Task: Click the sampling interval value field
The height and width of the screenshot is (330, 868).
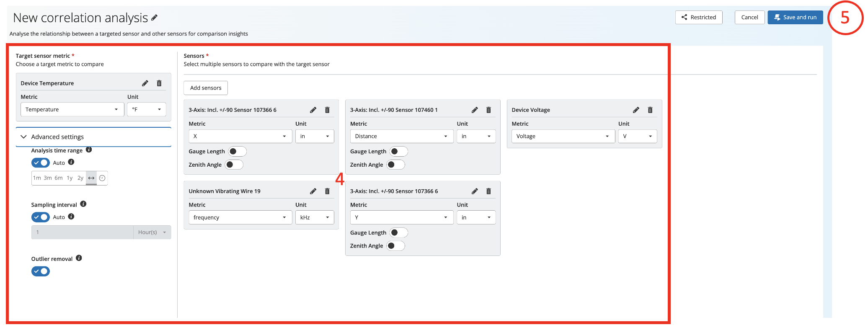Action: tap(83, 232)
